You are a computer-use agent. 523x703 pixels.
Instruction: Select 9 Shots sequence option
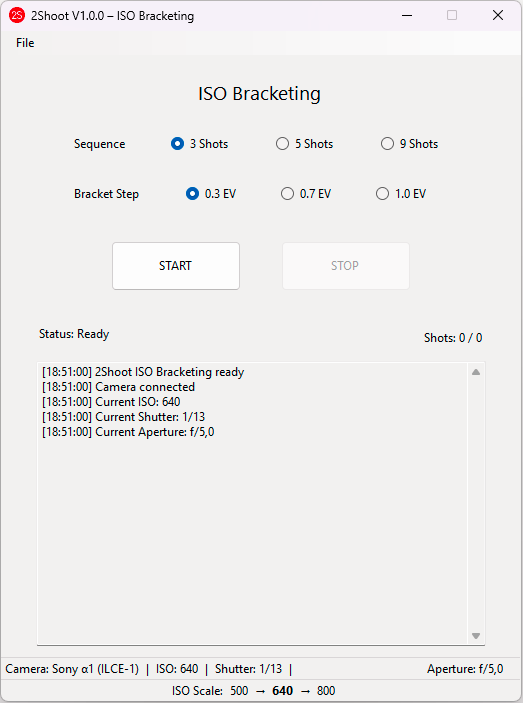(x=409, y=144)
